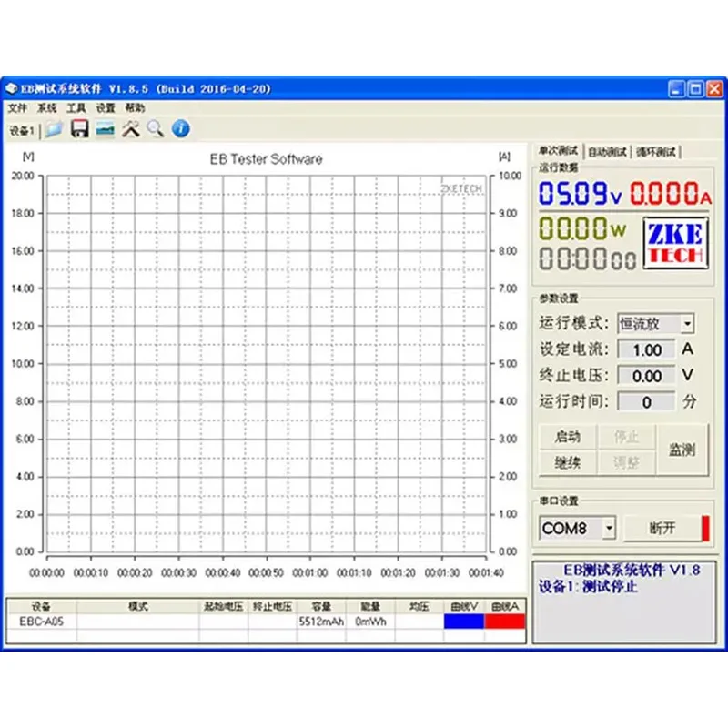Select the 0mWh energy cell

[x=370, y=622]
